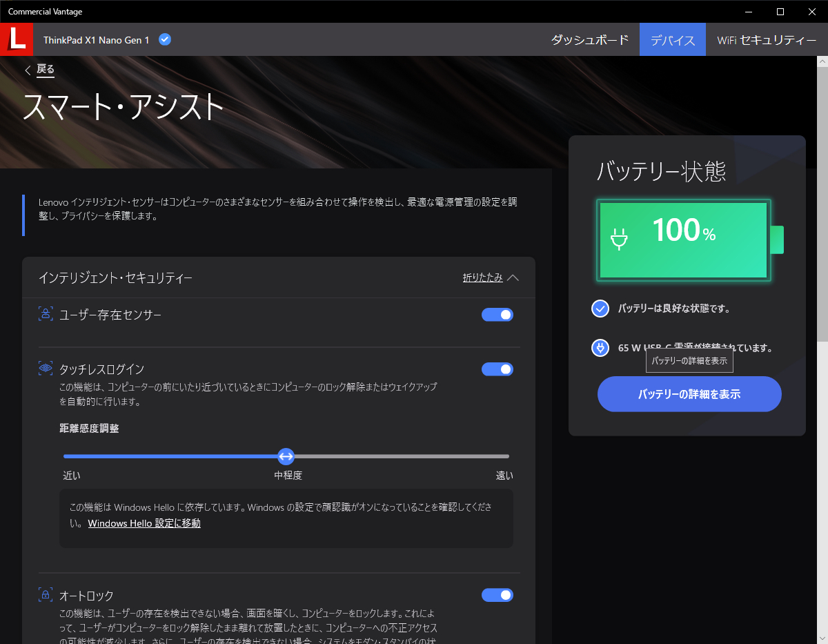
Task: Open Windows Hello 設定に移動 link
Action: click(144, 523)
